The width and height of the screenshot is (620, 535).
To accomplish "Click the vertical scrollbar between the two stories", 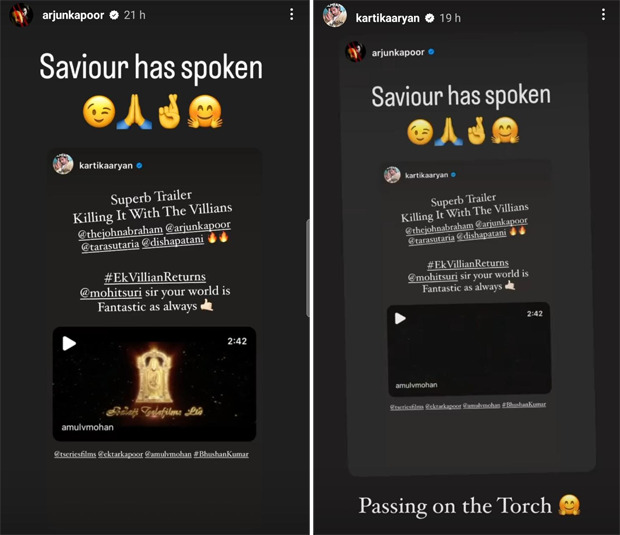I will click(308, 267).
